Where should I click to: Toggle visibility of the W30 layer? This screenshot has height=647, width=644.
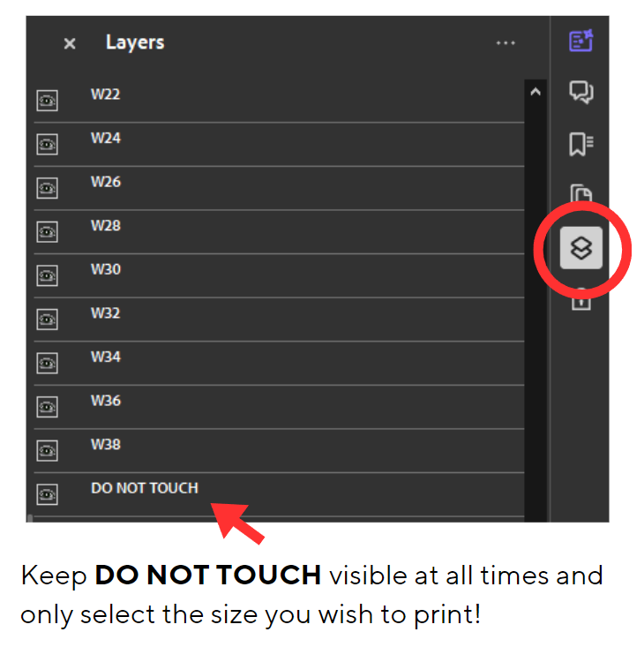[x=47, y=275]
